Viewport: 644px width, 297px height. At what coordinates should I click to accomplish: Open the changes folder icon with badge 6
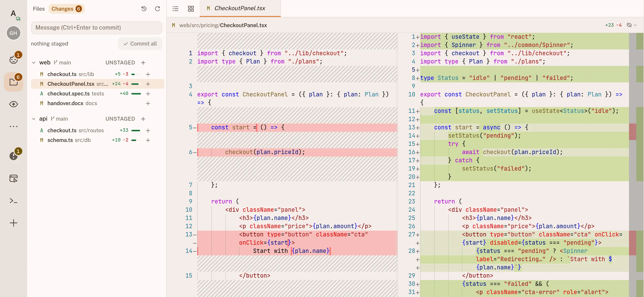tap(14, 82)
